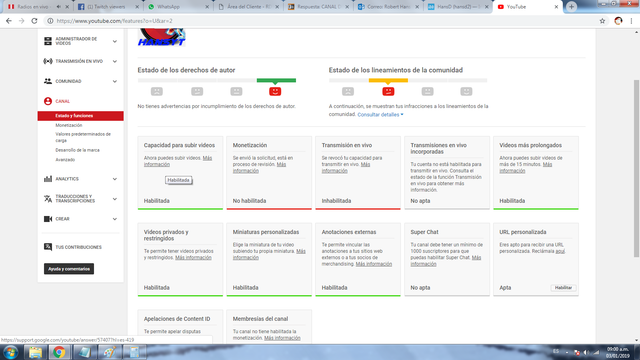640x360 pixels.
Task: Click the Comunidad people icon
Action: coord(48,81)
